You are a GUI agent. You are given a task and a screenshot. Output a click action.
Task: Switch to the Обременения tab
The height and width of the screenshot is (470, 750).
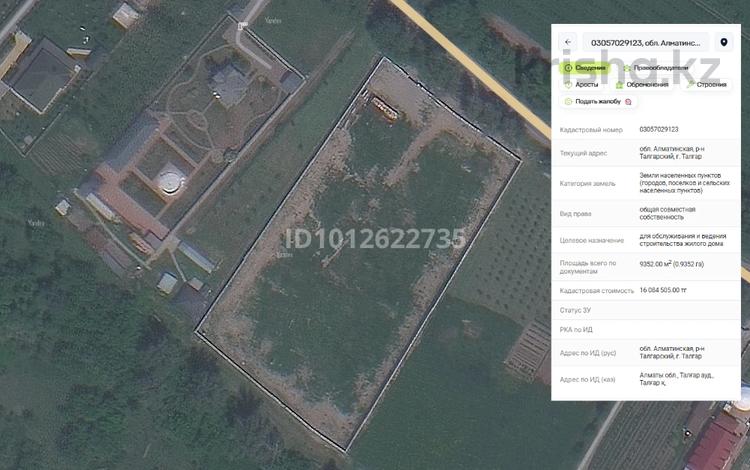pos(642,85)
